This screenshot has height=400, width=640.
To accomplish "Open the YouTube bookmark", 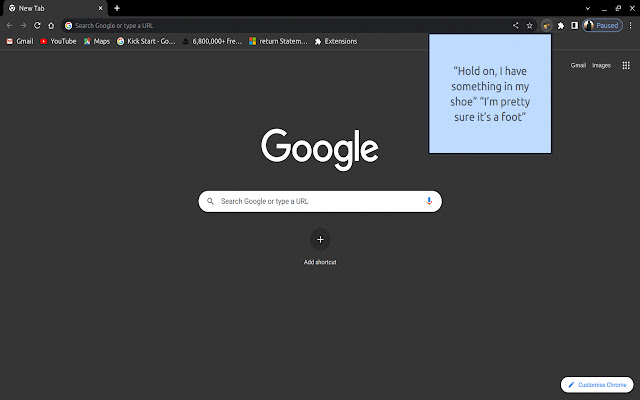I will pos(58,41).
